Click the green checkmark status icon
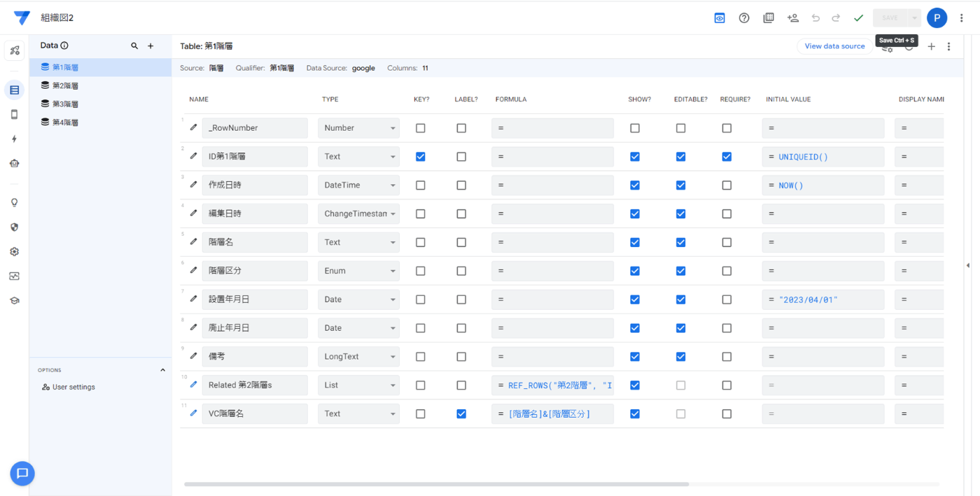The height and width of the screenshot is (496, 980). pos(858,18)
